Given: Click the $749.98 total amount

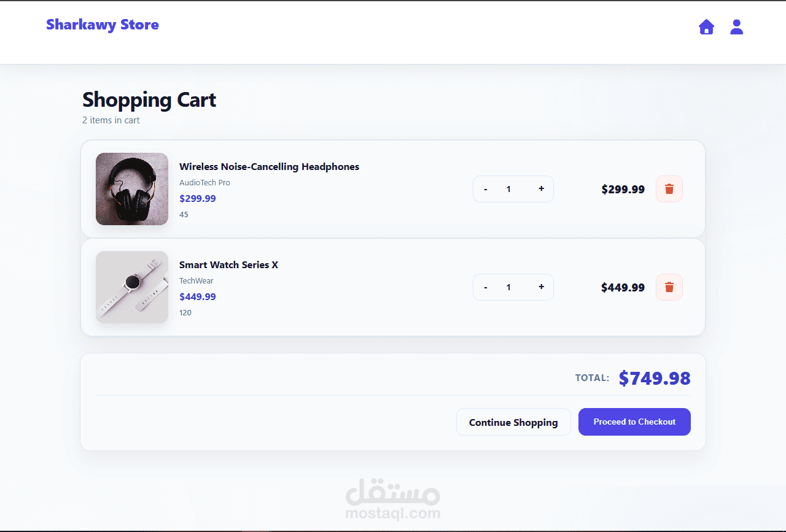Looking at the screenshot, I should click(x=655, y=378).
